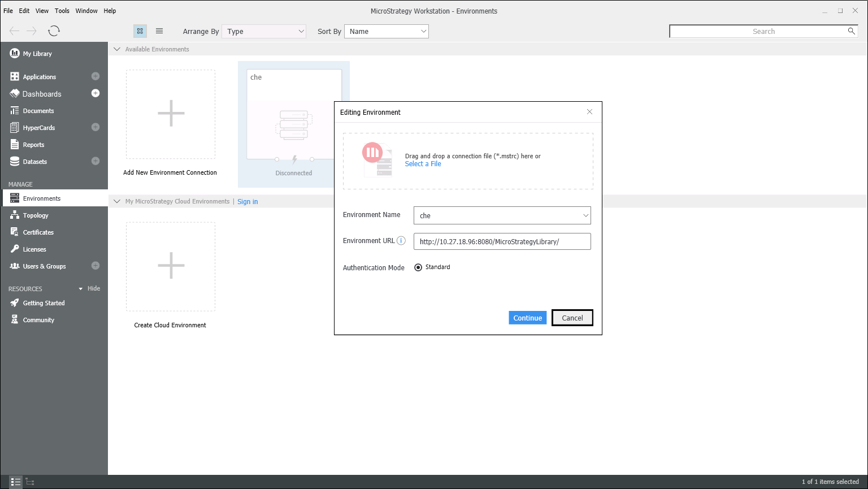
Task: Add Users & Groups with plus icon
Action: (x=96, y=266)
